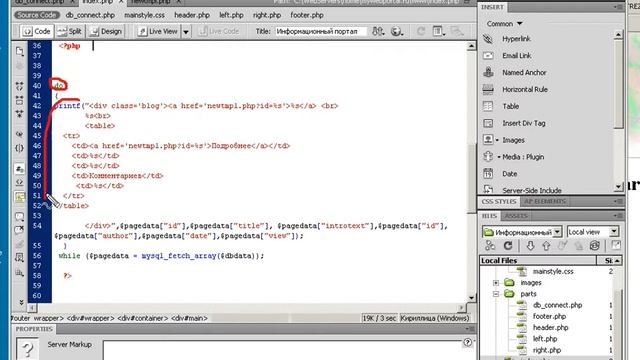Insert a Named Anchor

point(524,73)
